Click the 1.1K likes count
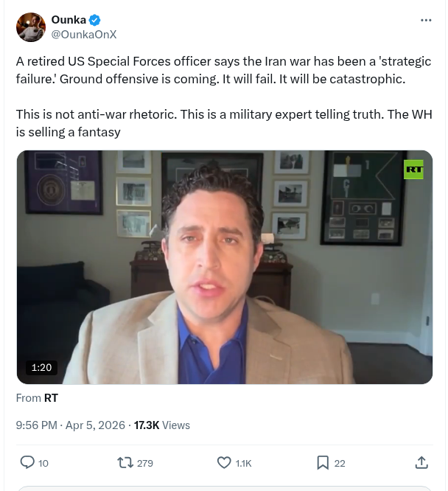 click(243, 463)
